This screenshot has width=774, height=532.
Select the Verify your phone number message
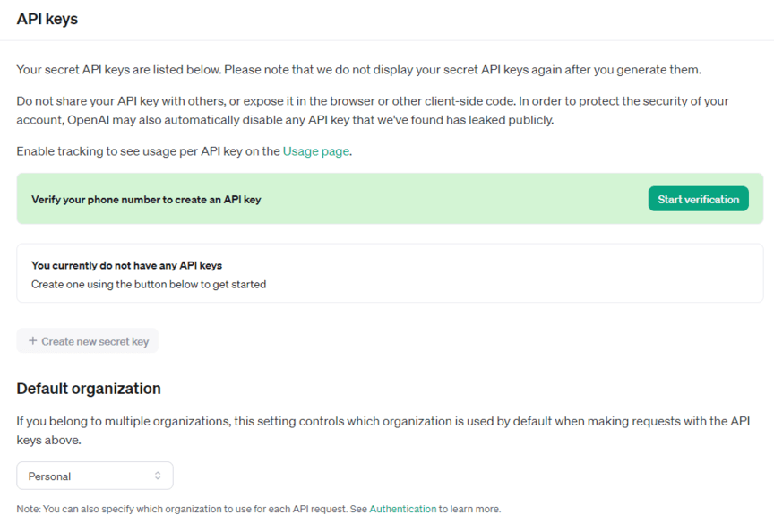[146, 200]
